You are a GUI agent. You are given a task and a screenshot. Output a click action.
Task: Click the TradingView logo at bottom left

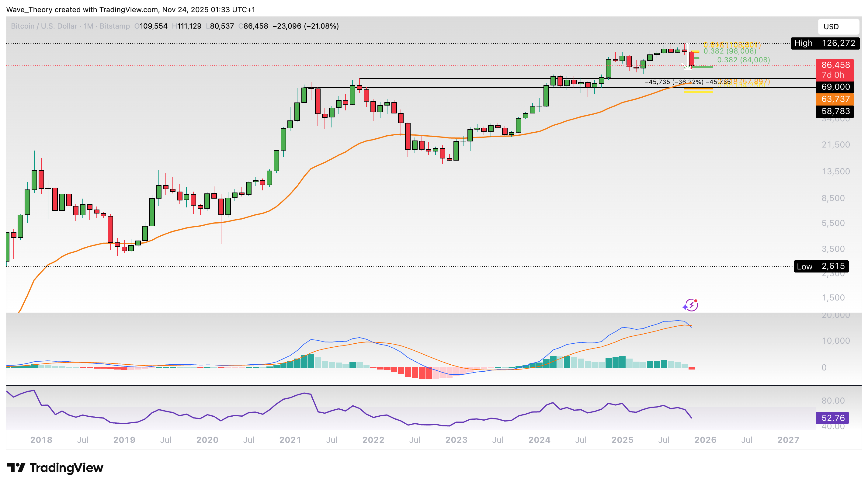[x=56, y=468]
